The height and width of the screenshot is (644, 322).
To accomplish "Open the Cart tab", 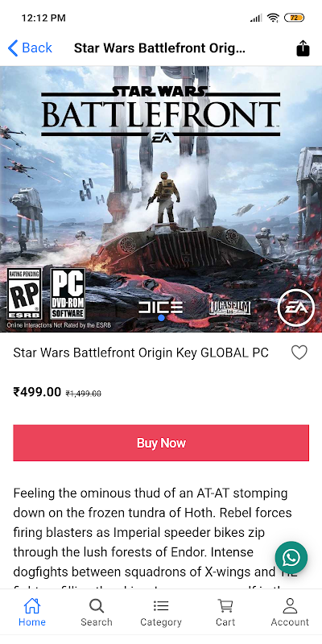I will coord(225,612).
